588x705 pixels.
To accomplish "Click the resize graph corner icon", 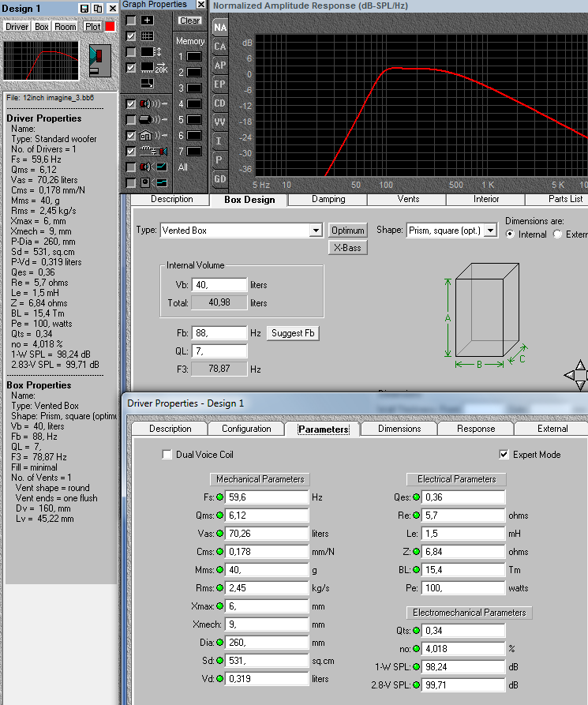I will (148, 83).
